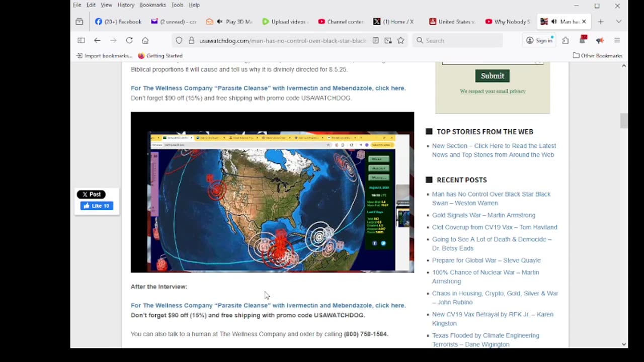Click the translate page icon in address bar

pyautogui.click(x=388, y=41)
